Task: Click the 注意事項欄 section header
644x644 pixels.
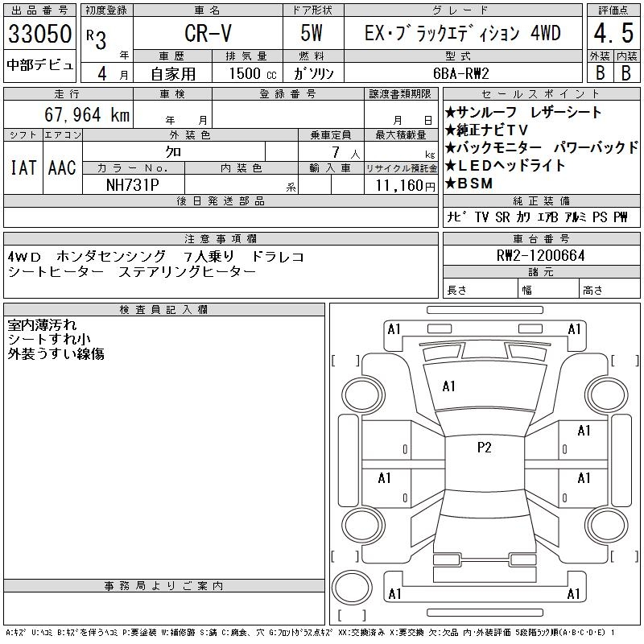Action: click(221, 238)
